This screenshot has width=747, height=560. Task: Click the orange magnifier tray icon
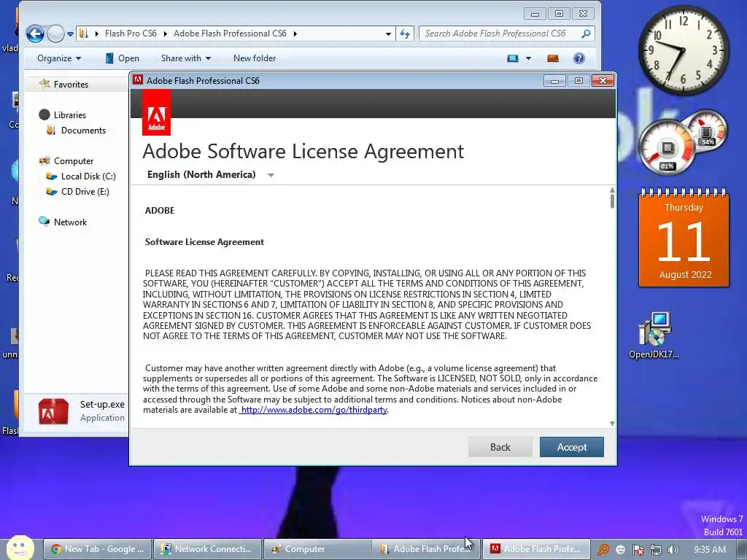click(603, 550)
